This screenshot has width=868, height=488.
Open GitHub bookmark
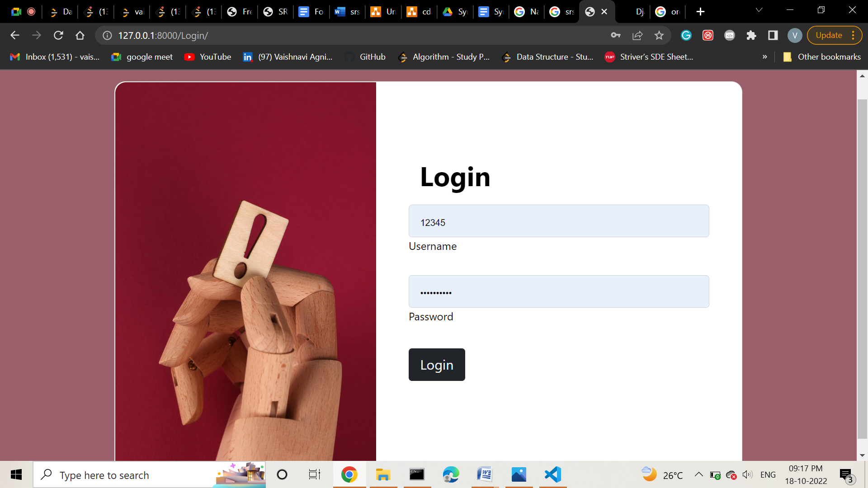pos(365,57)
